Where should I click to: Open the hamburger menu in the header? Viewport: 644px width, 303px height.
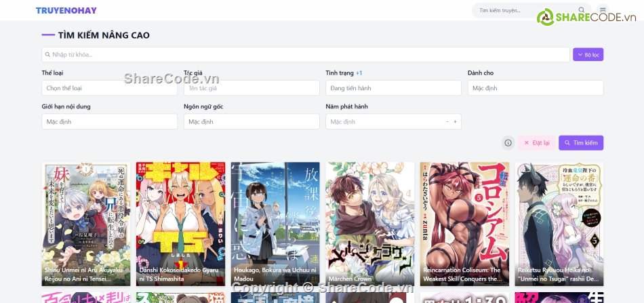[x=603, y=10]
